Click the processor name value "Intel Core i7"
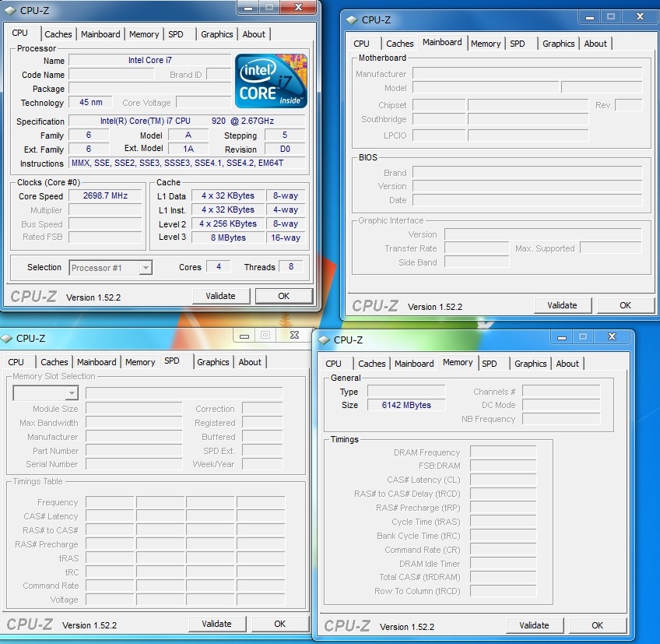 pyautogui.click(x=150, y=60)
